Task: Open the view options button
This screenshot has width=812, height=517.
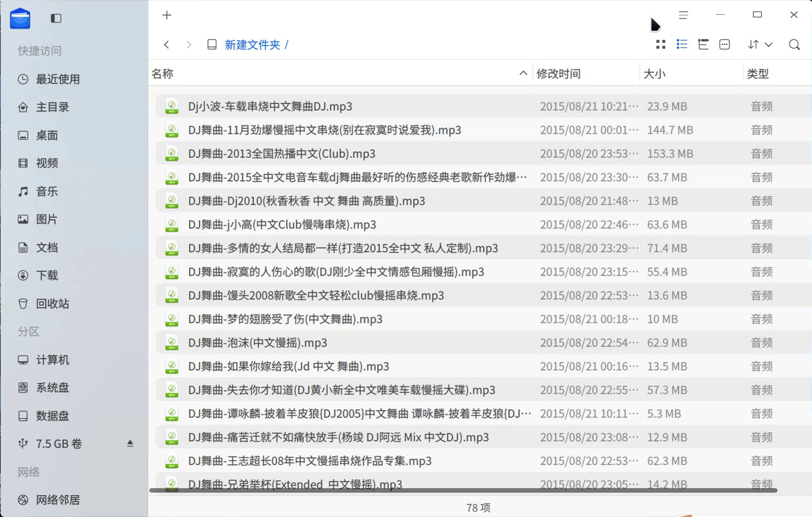Action: [x=725, y=44]
